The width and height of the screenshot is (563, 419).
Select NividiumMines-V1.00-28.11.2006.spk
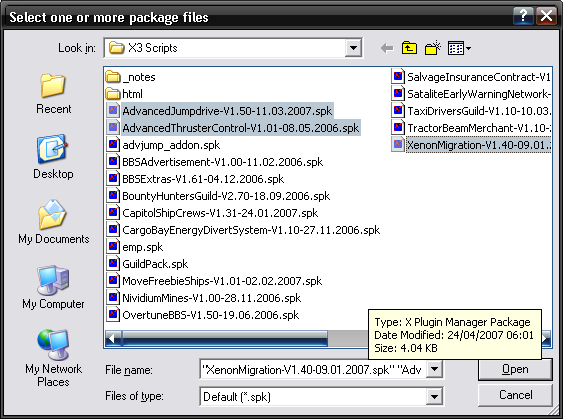coord(212,298)
